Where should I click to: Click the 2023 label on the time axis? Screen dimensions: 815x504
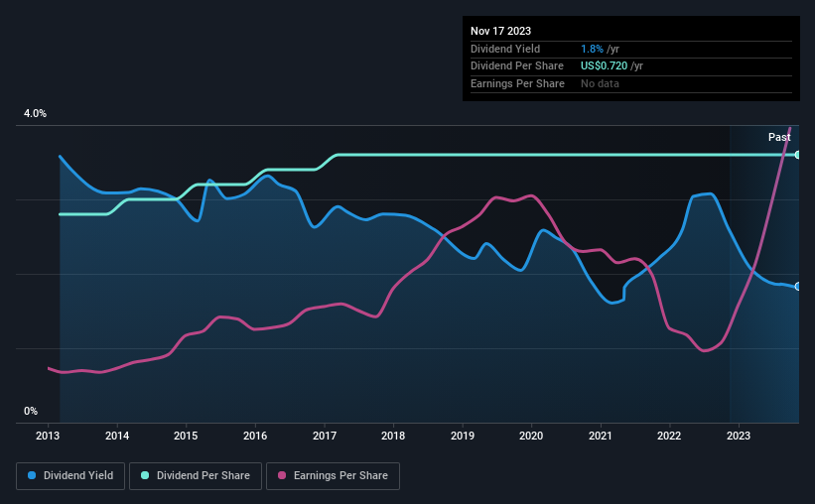pyautogui.click(x=739, y=436)
